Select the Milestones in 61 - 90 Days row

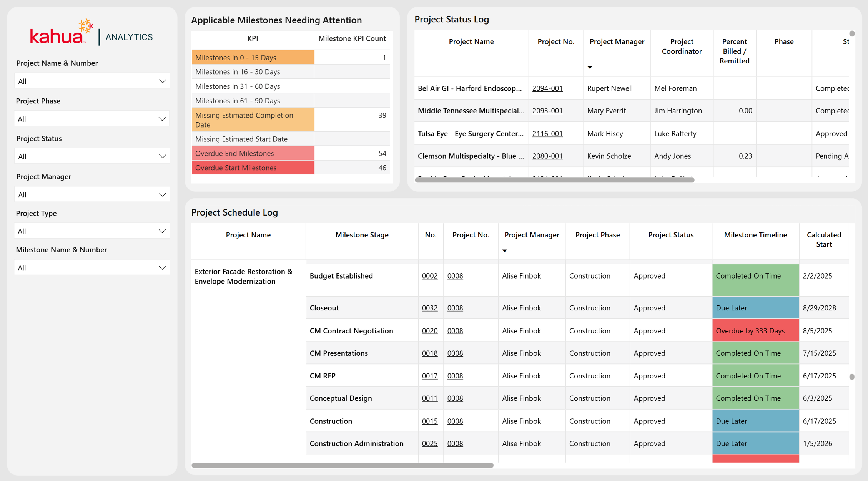tap(253, 101)
